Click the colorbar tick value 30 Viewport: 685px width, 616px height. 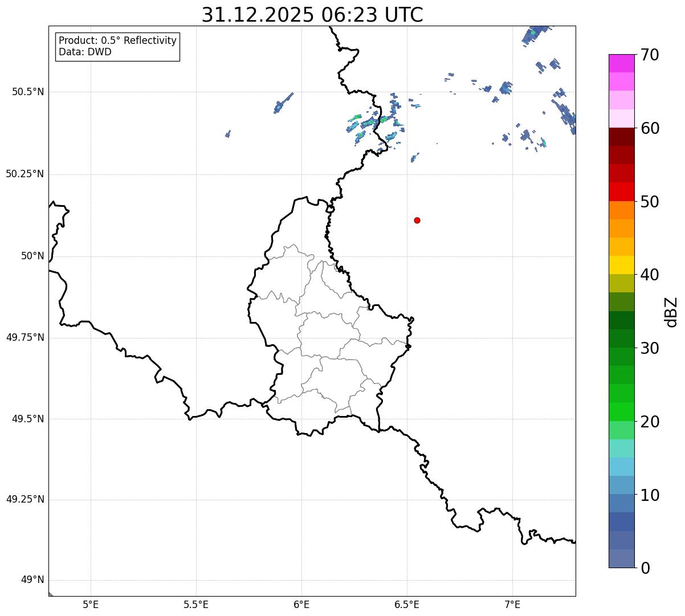(650, 348)
